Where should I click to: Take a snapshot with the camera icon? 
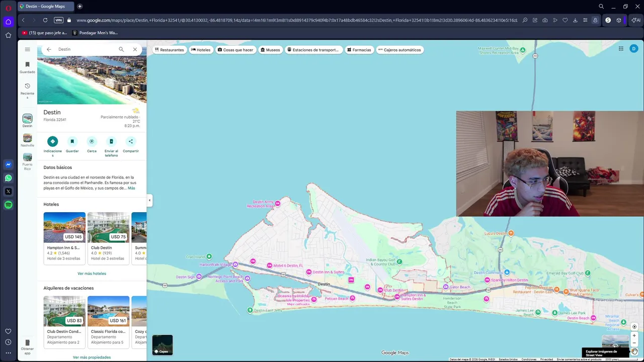(x=545, y=20)
